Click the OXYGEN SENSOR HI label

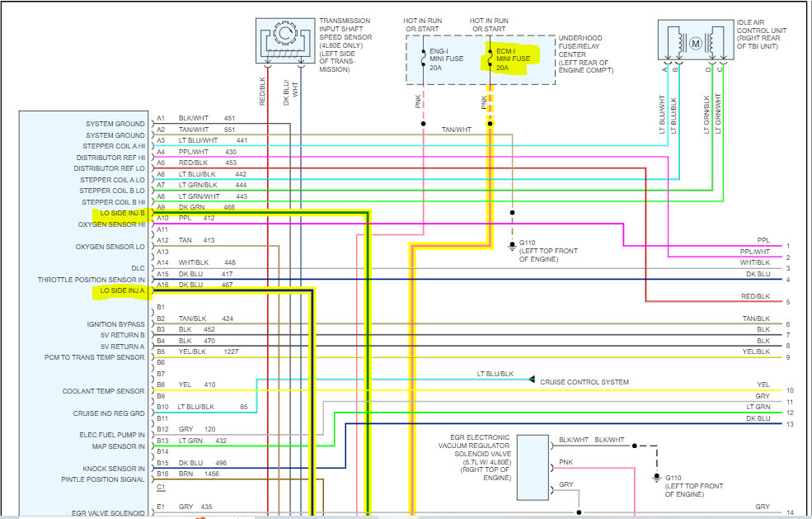point(111,224)
